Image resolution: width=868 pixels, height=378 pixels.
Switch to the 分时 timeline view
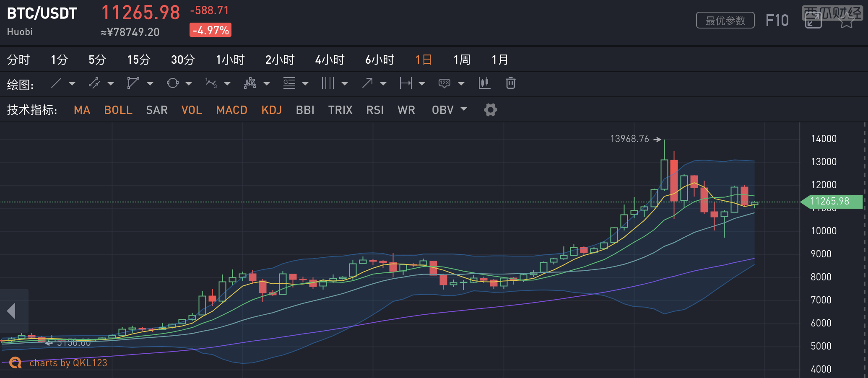[x=18, y=60]
